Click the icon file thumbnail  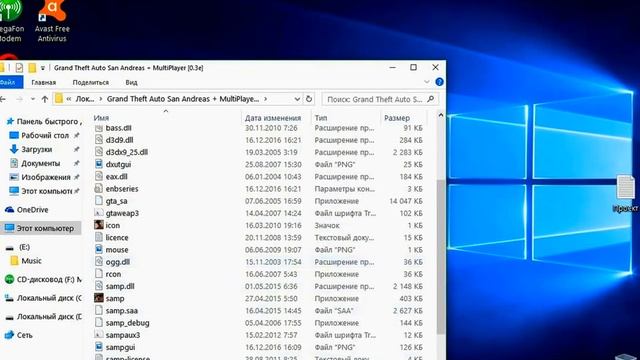click(x=98, y=225)
